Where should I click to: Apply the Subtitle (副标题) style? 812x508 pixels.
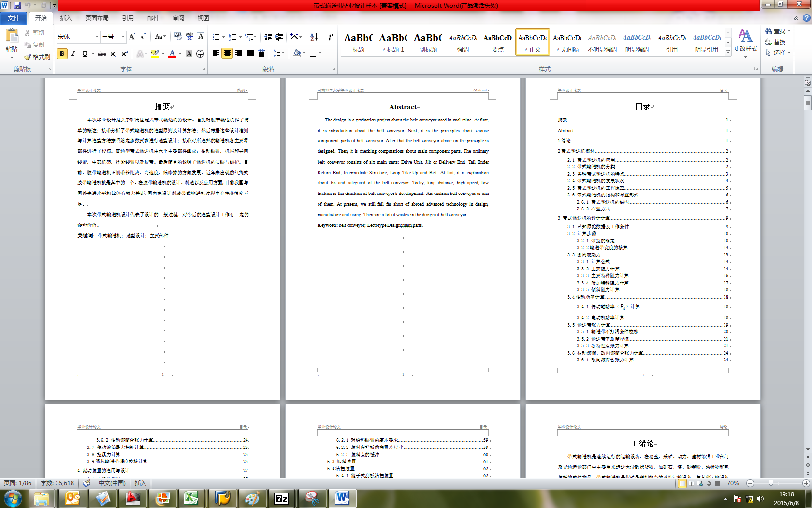[428, 42]
